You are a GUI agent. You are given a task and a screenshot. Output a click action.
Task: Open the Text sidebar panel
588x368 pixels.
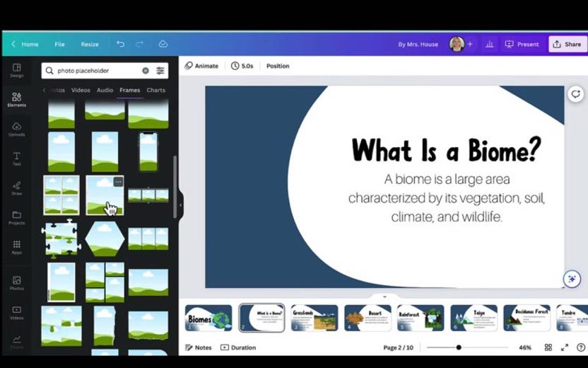point(16,159)
